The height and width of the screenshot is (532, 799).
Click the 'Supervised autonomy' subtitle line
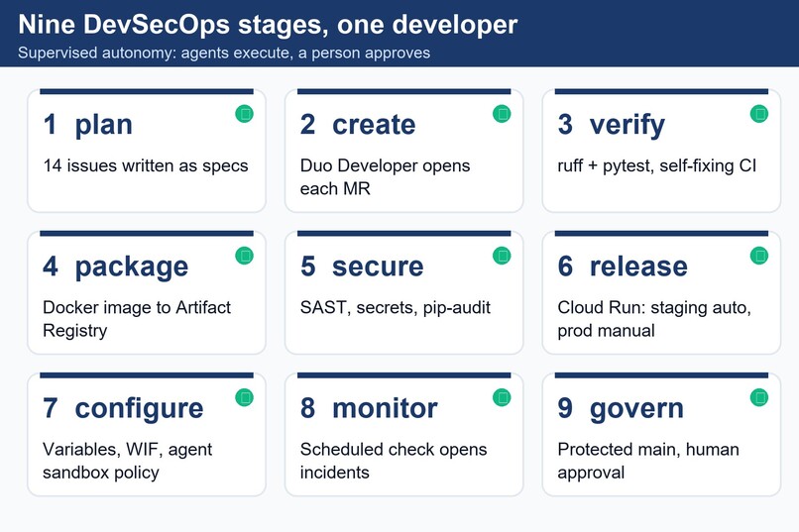tap(224, 53)
